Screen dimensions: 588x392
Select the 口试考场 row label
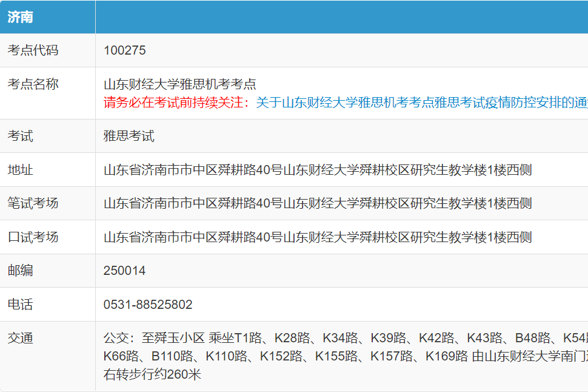33,237
